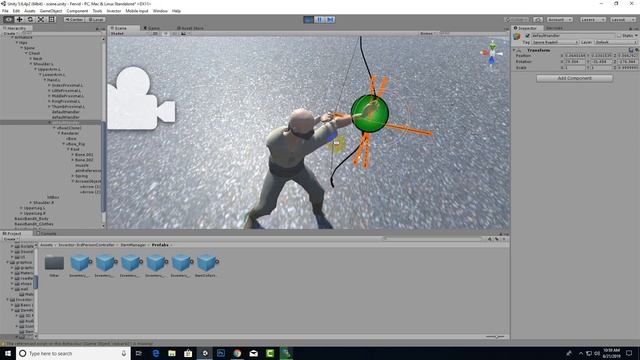Viewport: 640px width, 360px height.
Task: Select Shoulder.R in Hierarchy
Action: 43,202
